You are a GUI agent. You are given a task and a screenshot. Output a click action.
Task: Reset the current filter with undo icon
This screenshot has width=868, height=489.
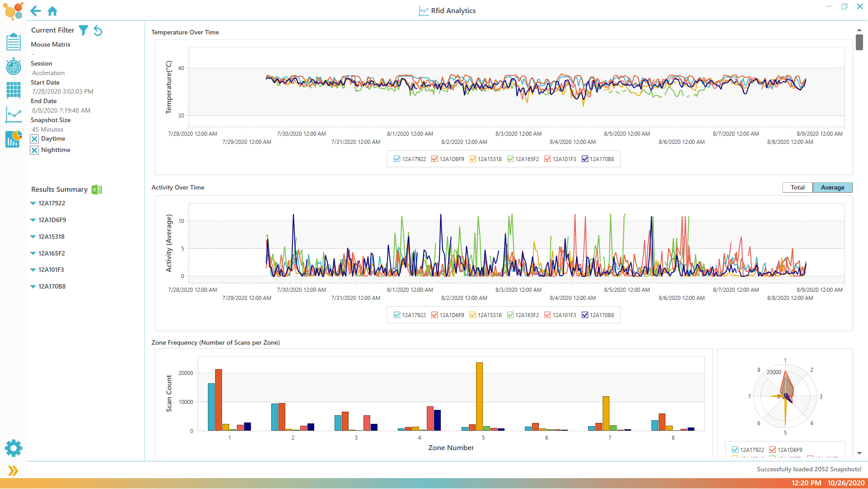pos(98,31)
